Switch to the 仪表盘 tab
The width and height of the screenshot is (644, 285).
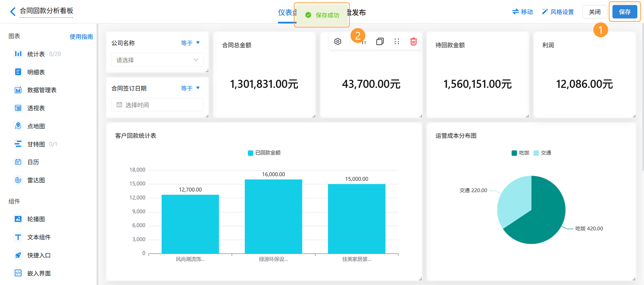286,13
